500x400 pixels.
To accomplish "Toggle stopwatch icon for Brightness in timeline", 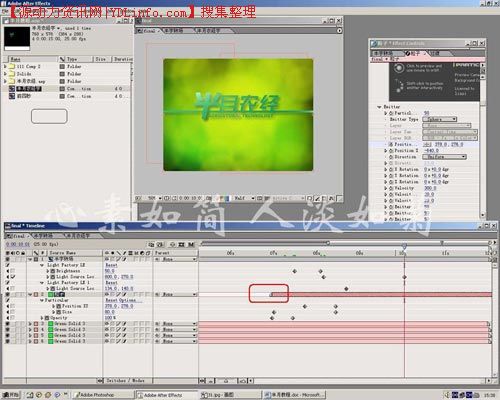I will point(53,271).
